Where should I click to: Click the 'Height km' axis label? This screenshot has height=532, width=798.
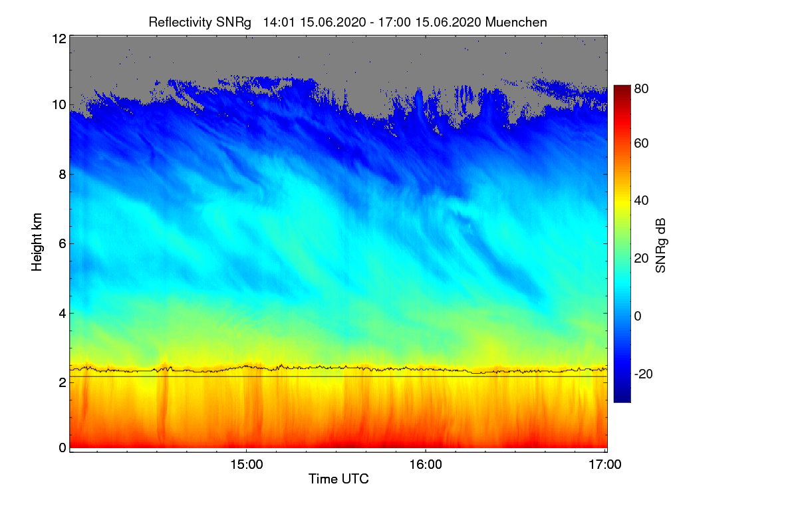click(x=36, y=242)
